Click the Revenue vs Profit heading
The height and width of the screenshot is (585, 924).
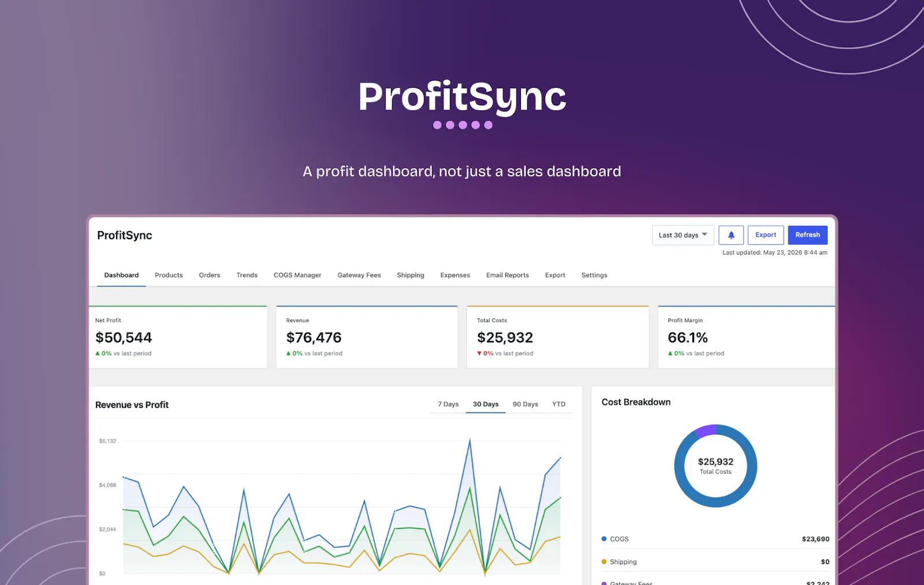(x=132, y=405)
